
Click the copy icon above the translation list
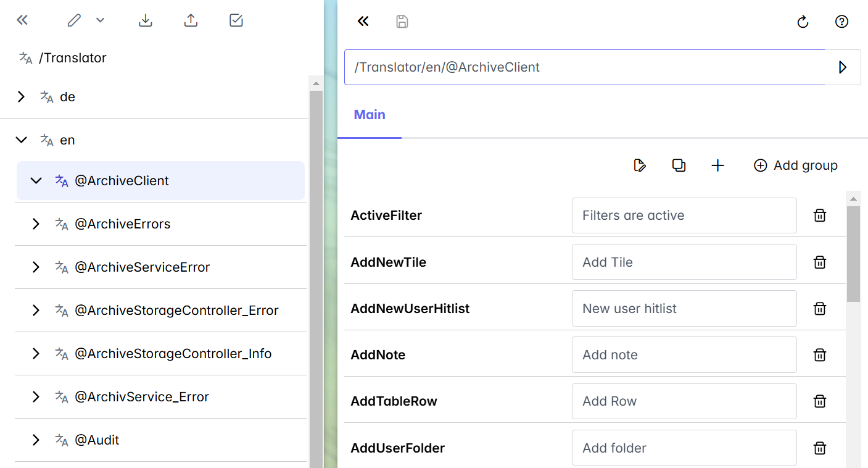pos(679,165)
